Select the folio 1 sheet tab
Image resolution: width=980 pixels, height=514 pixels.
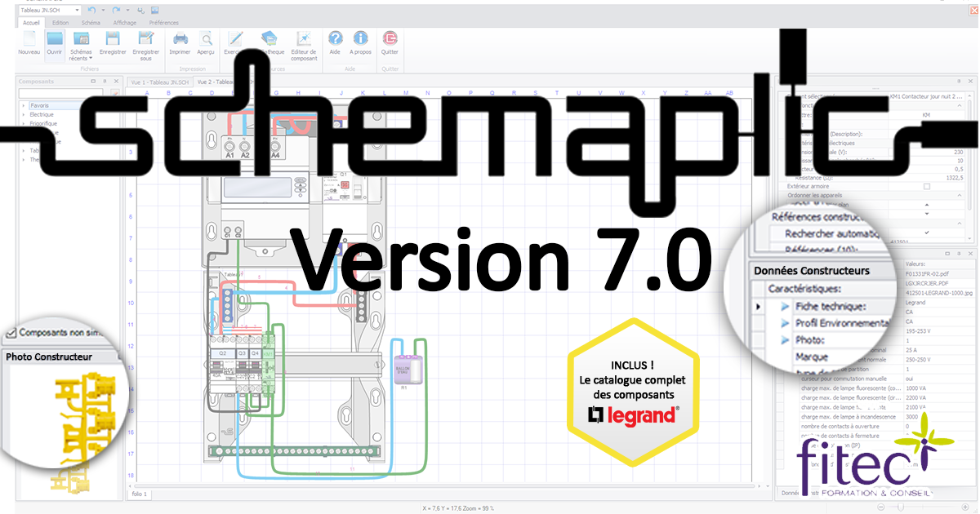tap(139, 494)
